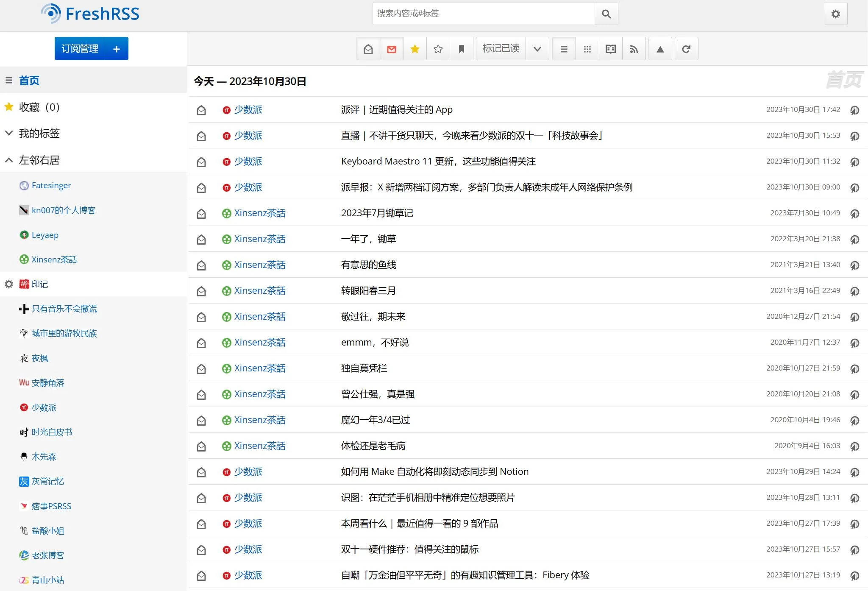Viewport: 868px width, 591px height.
Task: Click 订阅管理 subscription management button
Action: (80, 49)
